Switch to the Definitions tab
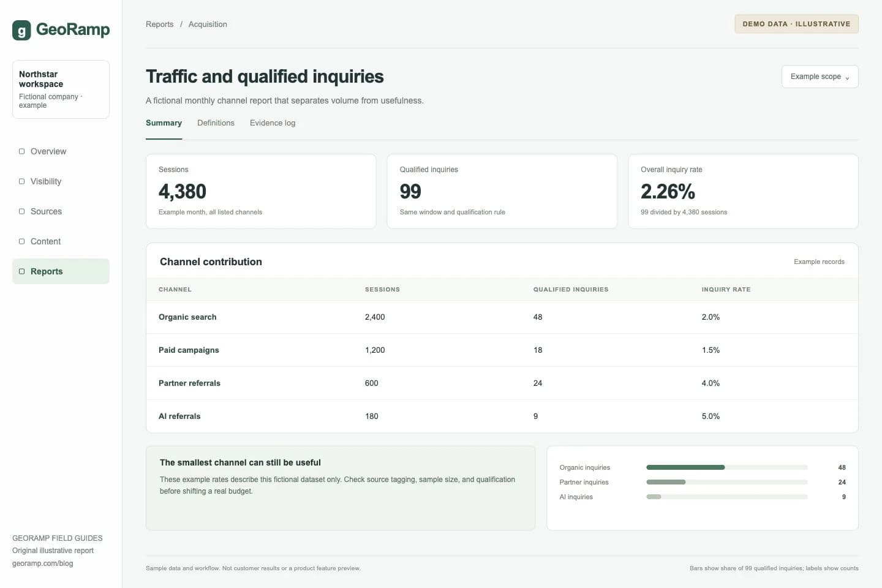Screen dimensions: 882x588 [216, 123]
